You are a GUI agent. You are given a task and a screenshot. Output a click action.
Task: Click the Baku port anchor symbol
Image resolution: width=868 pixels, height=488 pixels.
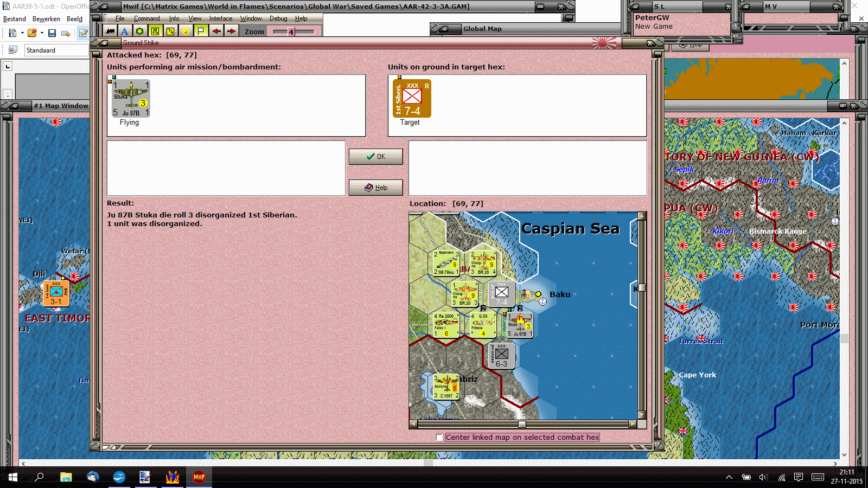click(x=542, y=301)
